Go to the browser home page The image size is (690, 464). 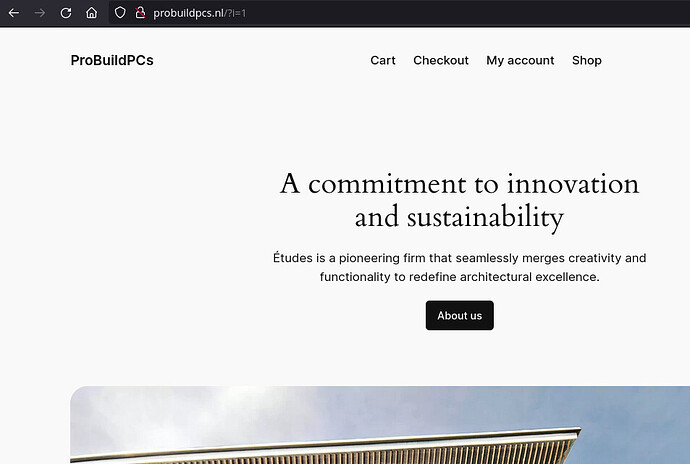pos(92,13)
